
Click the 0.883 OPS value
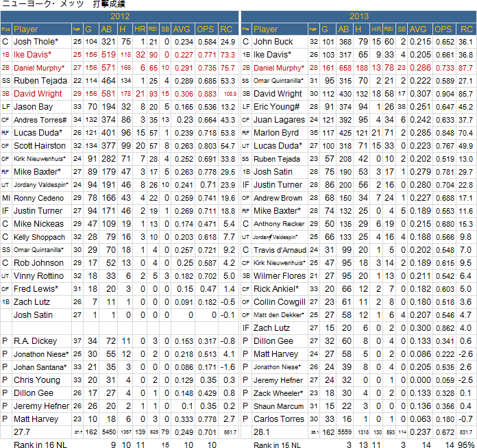207,94
